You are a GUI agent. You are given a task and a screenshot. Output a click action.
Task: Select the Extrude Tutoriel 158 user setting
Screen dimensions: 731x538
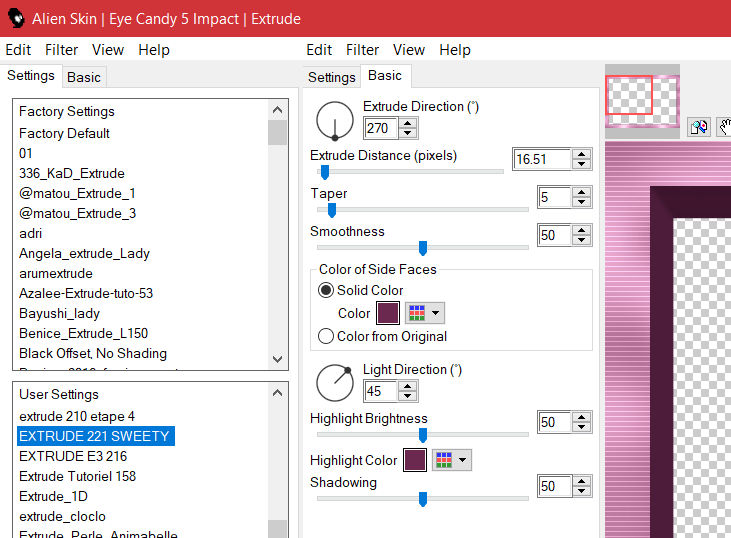coord(77,476)
